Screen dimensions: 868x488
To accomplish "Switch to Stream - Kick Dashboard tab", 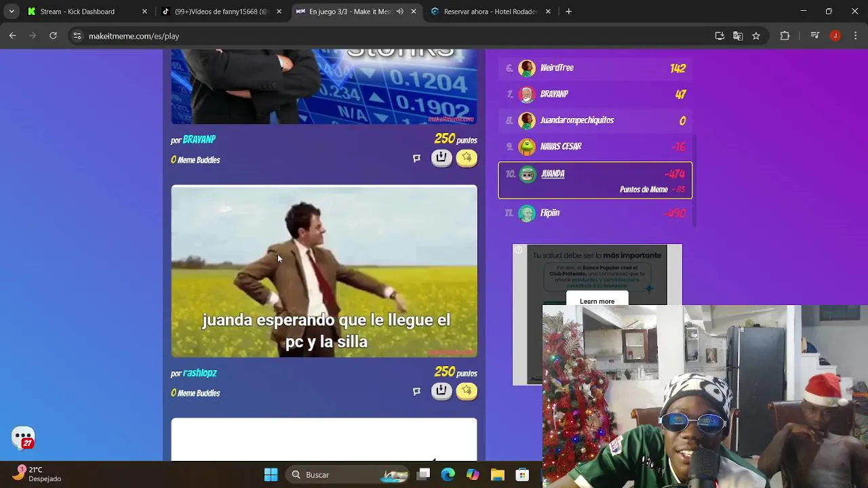I will click(x=87, y=12).
